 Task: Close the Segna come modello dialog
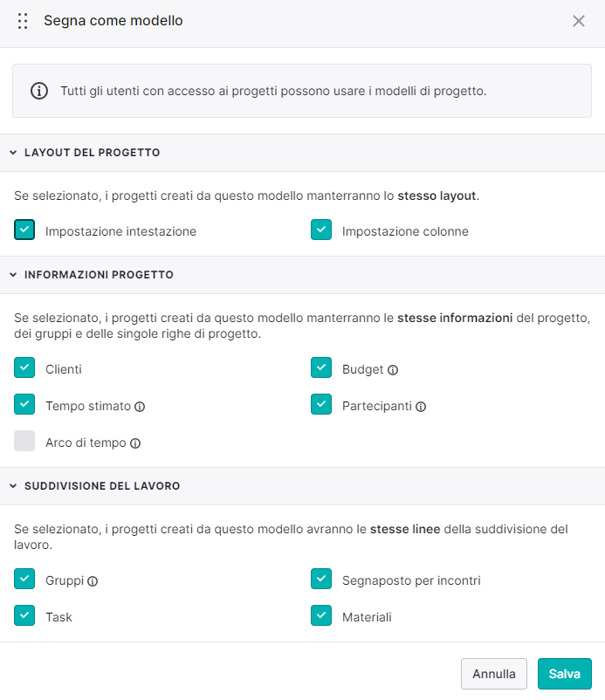coord(579,21)
